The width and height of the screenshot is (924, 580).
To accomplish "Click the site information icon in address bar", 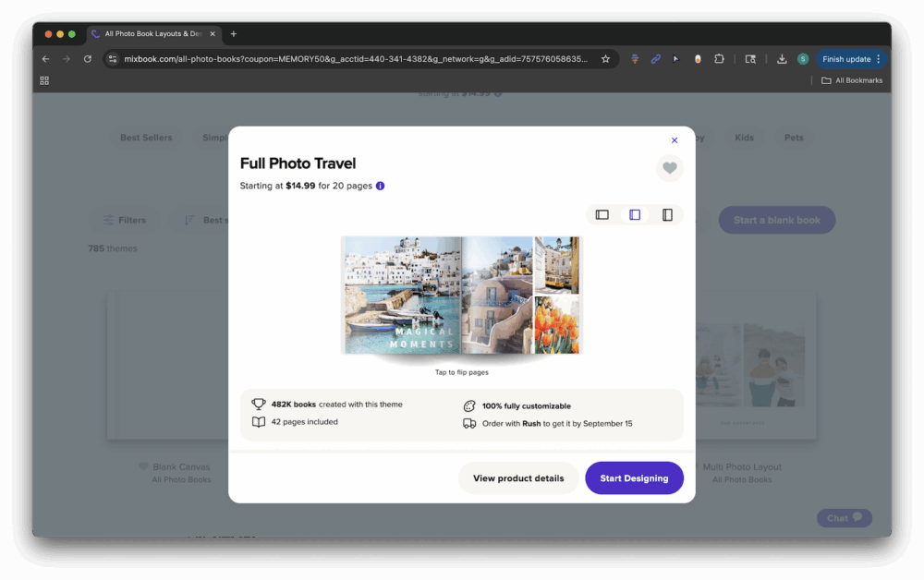I will [x=113, y=59].
